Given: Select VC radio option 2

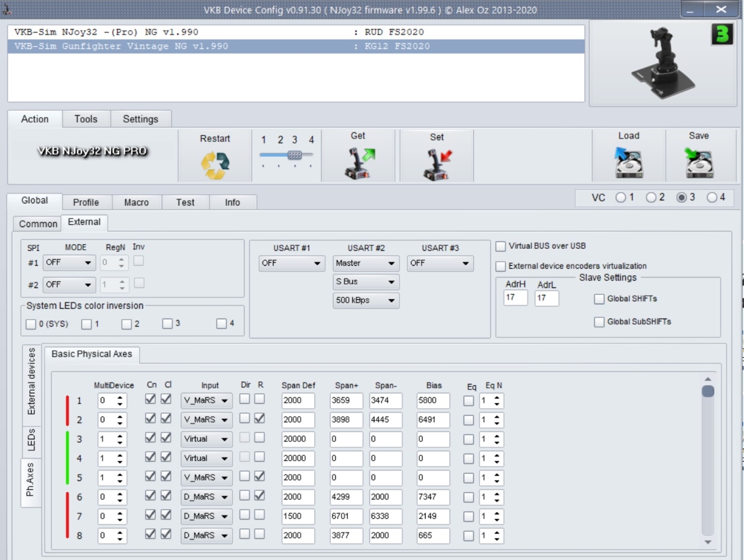Looking at the screenshot, I should (x=651, y=197).
